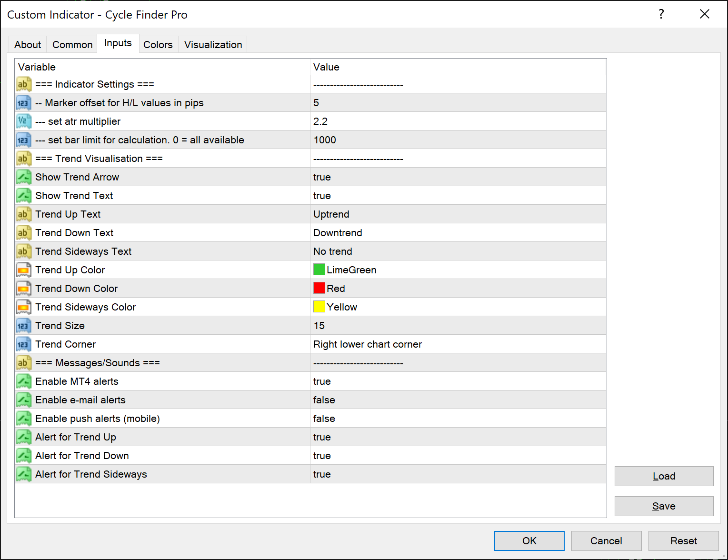
Task: Toggle the Alert for Trend Up value
Action: [x=458, y=437]
